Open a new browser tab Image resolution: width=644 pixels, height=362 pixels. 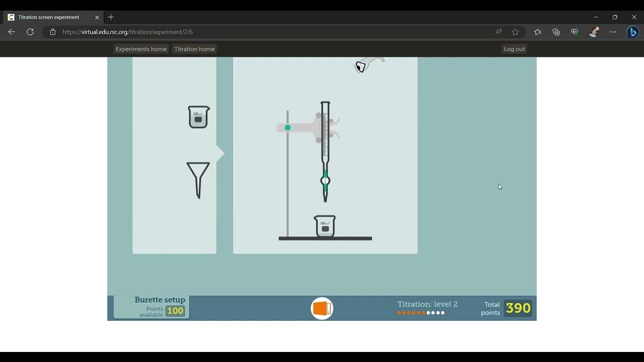click(x=111, y=17)
